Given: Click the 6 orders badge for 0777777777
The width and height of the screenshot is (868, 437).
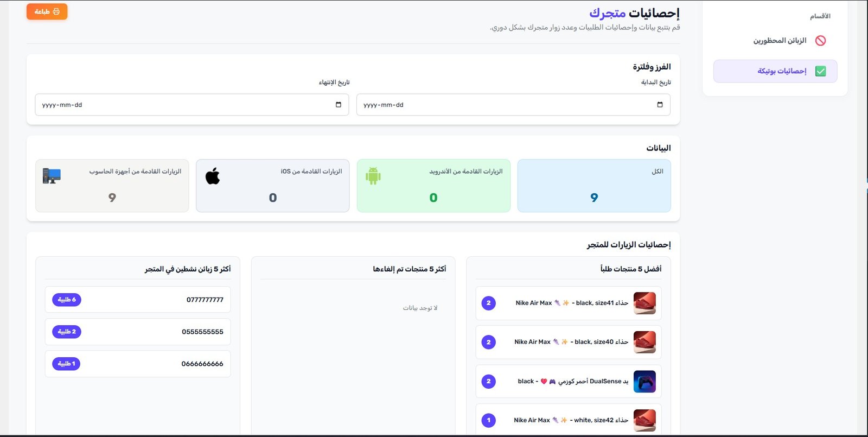Looking at the screenshot, I should [x=67, y=300].
